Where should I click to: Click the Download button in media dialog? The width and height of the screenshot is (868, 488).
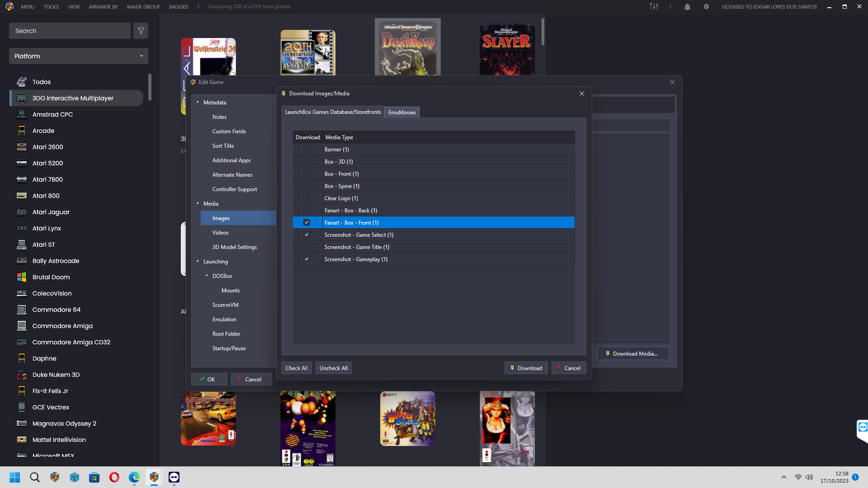pos(526,368)
